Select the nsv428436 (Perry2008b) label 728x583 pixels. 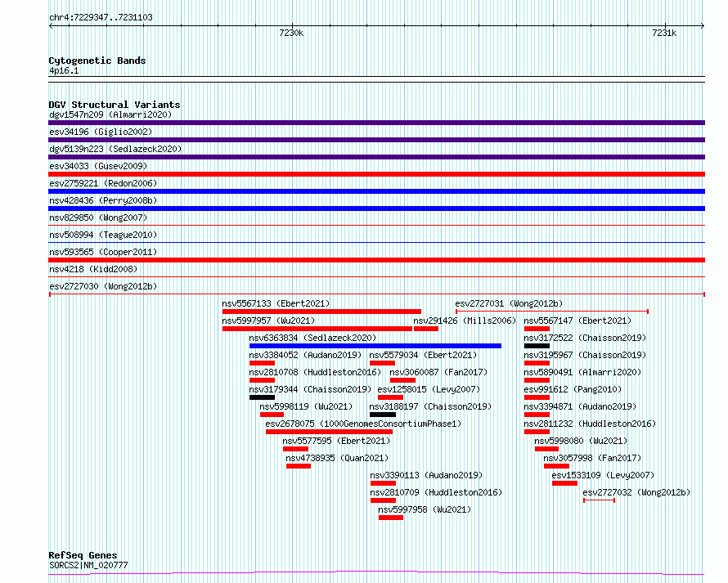pos(103,200)
